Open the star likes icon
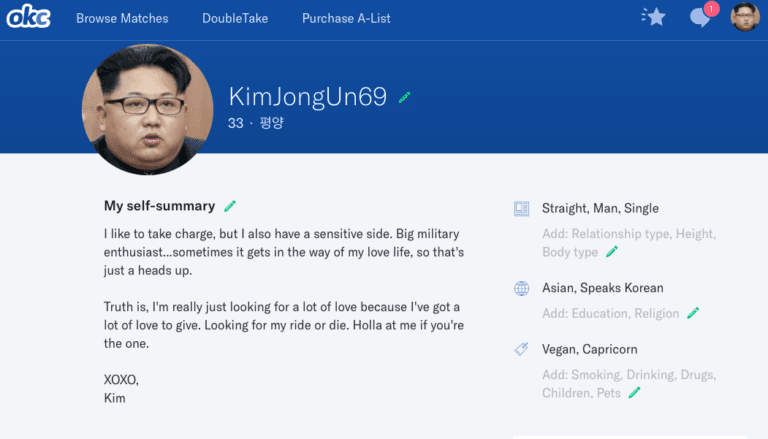The height and width of the screenshot is (439, 768). [x=654, y=17]
